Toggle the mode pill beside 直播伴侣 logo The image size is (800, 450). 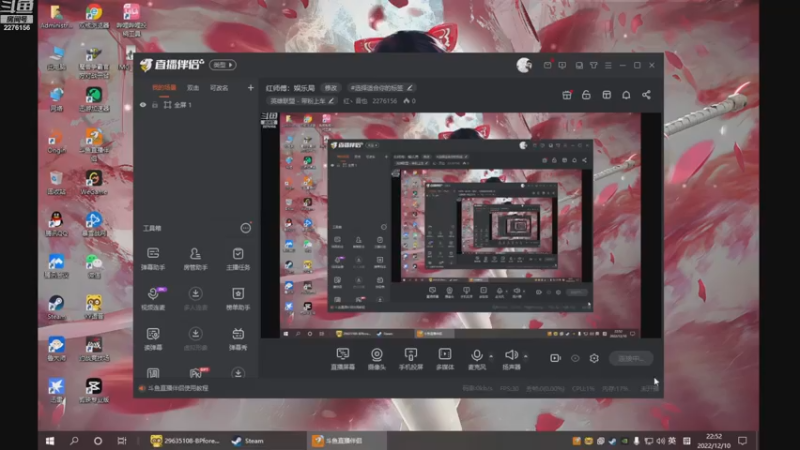point(222,65)
